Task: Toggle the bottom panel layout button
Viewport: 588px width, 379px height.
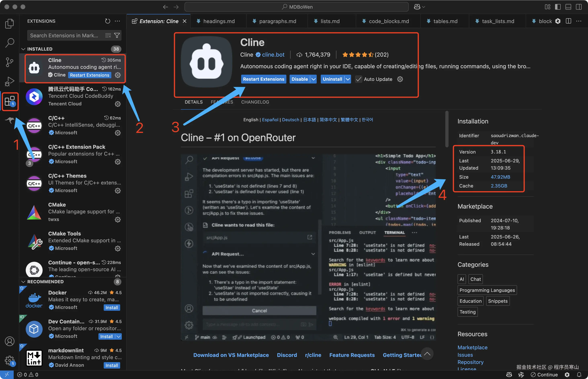Action: pyautogui.click(x=568, y=7)
